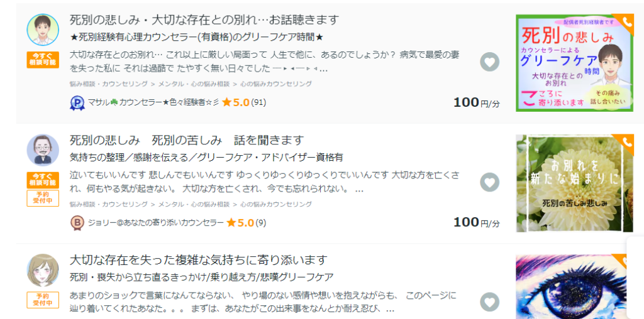Click the phone icon on first thumbnail
Screen dimensions: 644x319
coord(626,22)
